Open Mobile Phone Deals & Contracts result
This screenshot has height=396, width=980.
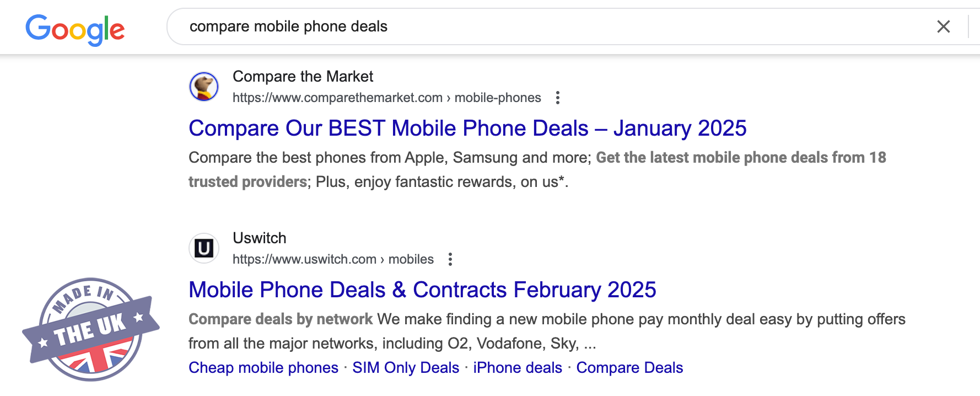[x=422, y=290]
